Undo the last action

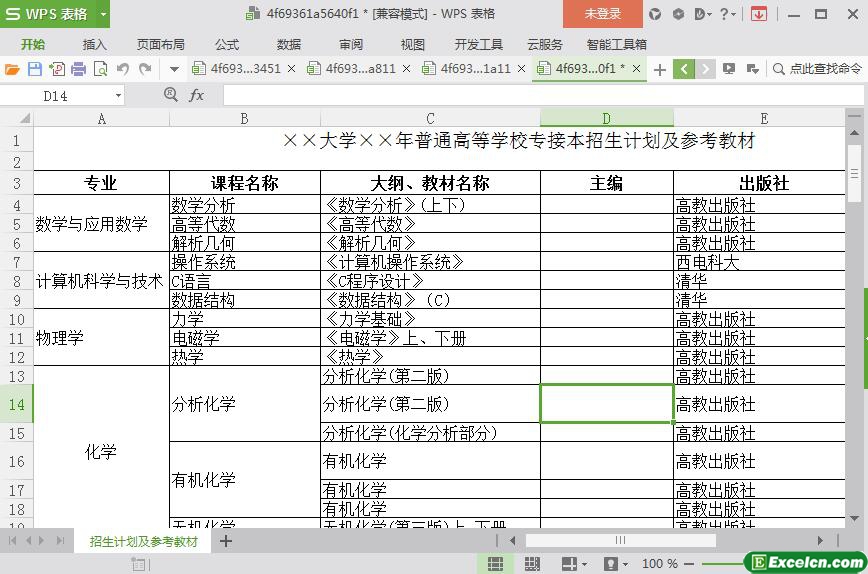coord(123,69)
